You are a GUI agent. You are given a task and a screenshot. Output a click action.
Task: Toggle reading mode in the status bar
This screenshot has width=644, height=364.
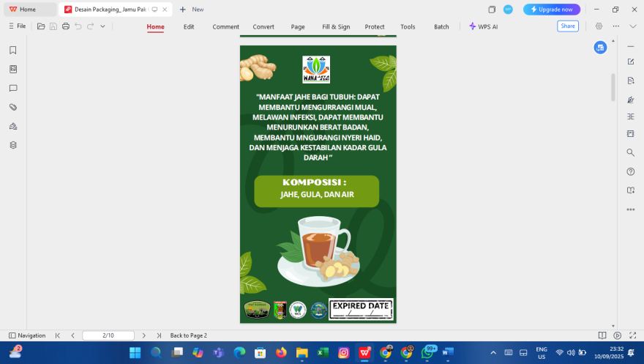tap(602, 335)
